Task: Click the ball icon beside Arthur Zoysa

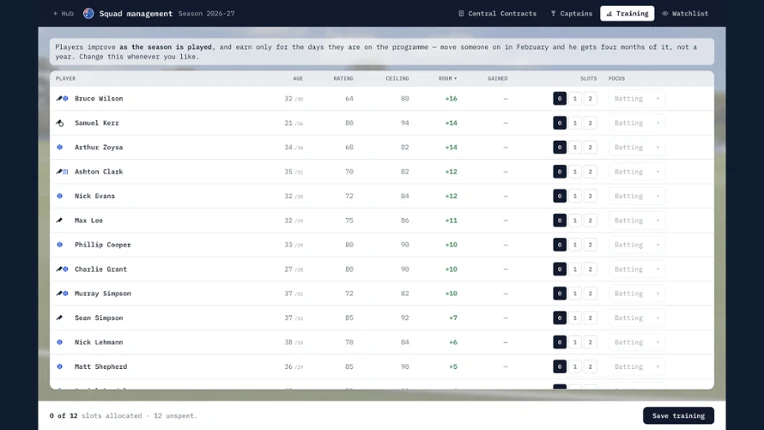Action: 59,147
